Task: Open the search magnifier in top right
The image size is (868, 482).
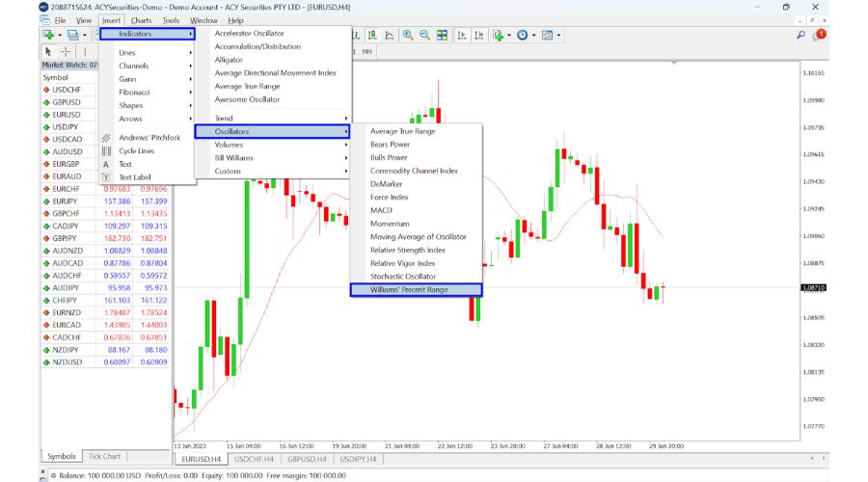Action: pyautogui.click(x=801, y=35)
